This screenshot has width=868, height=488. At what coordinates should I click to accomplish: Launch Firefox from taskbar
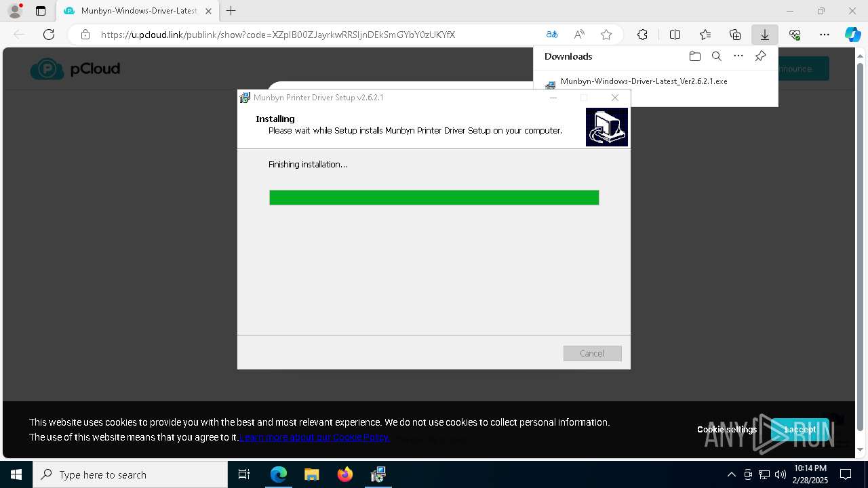click(345, 474)
